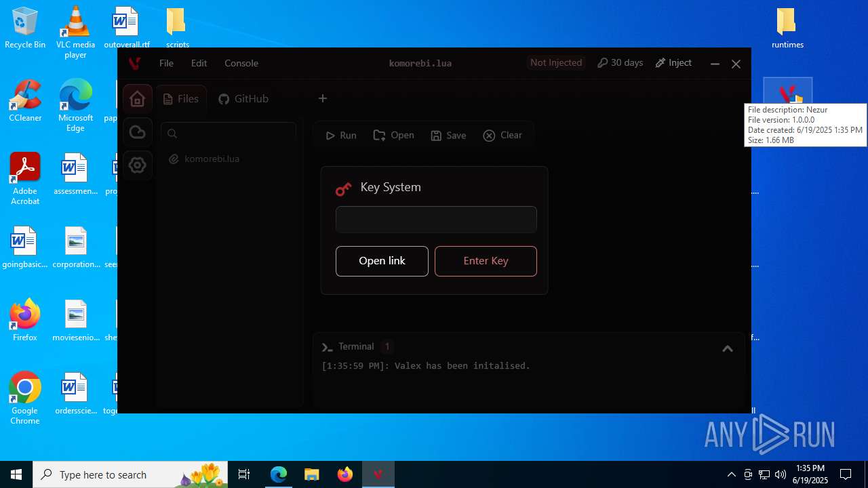The image size is (868, 488).
Task: Open the Console menu
Action: pos(241,63)
